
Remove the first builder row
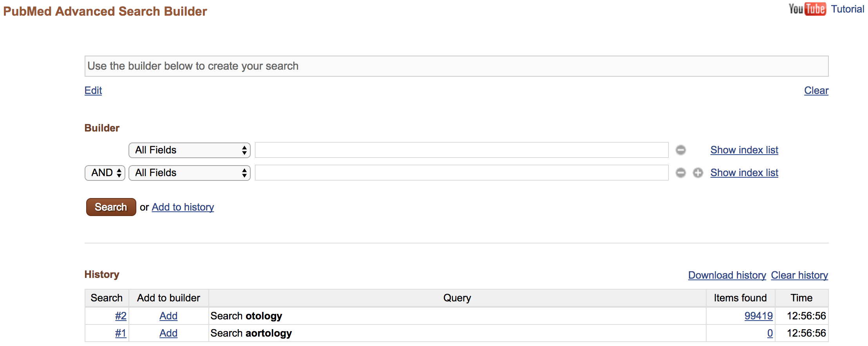pyautogui.click(x=681, y=150)
